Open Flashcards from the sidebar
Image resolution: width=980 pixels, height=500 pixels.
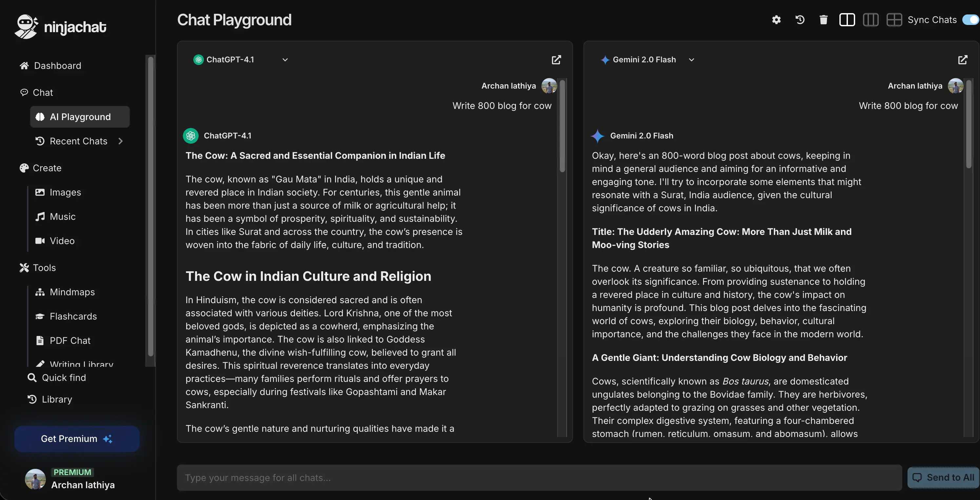coord(73,317)
